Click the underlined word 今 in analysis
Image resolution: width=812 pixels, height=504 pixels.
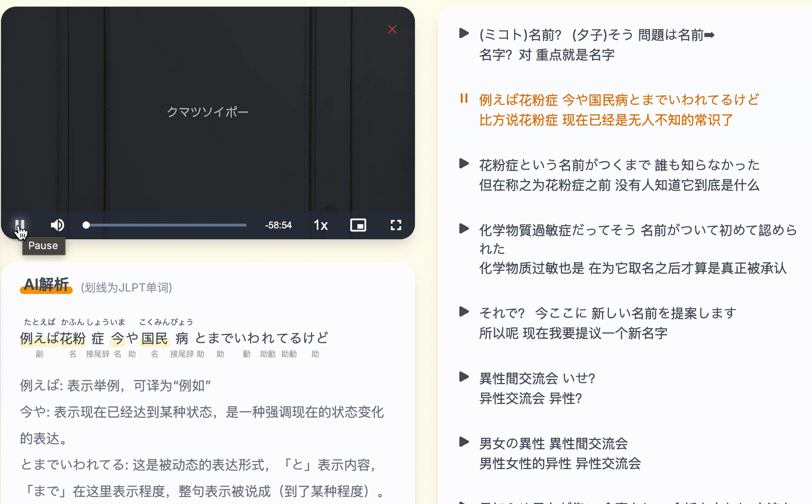(118, 338)
